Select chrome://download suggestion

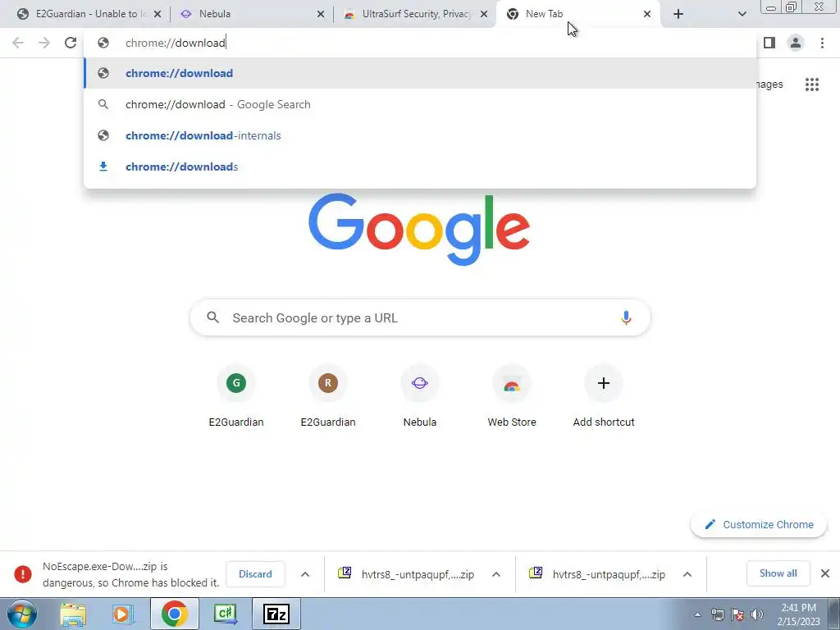pyautogui.click(x=420, y=73)
